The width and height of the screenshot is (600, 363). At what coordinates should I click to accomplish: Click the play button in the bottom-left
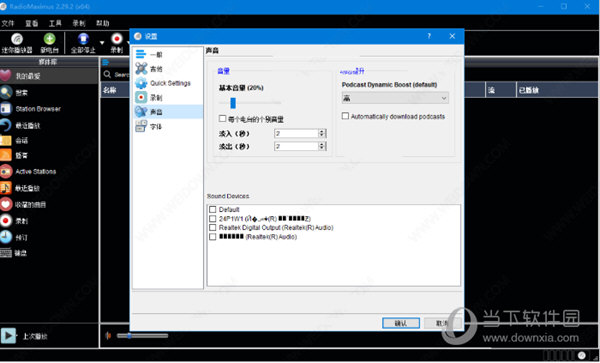point(8,335)
